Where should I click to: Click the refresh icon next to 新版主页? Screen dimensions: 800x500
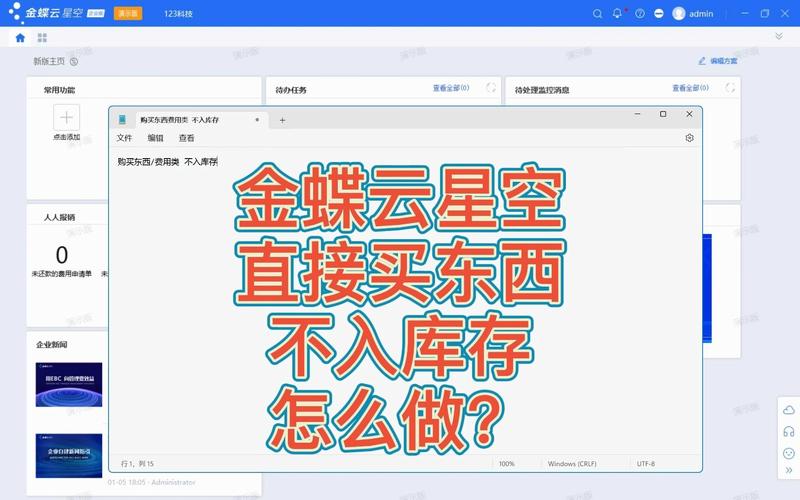[x=74, y=62]
